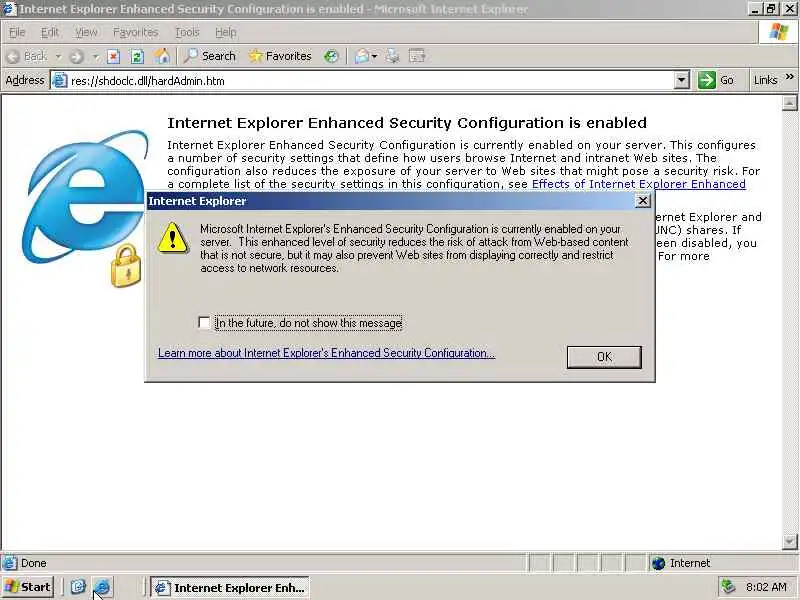Open Learn more about Enhanced Security Configuration link
The height and width of the screenshot is (600, 800).
327,353
